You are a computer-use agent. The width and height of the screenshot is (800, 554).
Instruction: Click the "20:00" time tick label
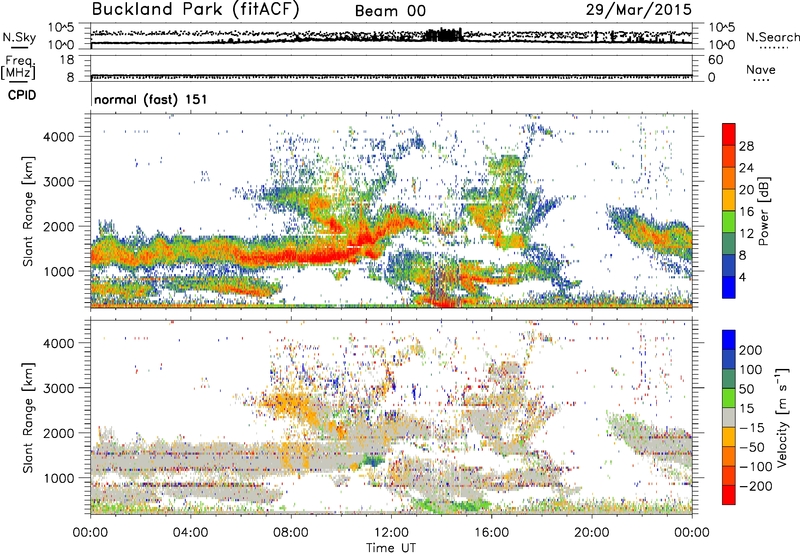coord(591,533)
